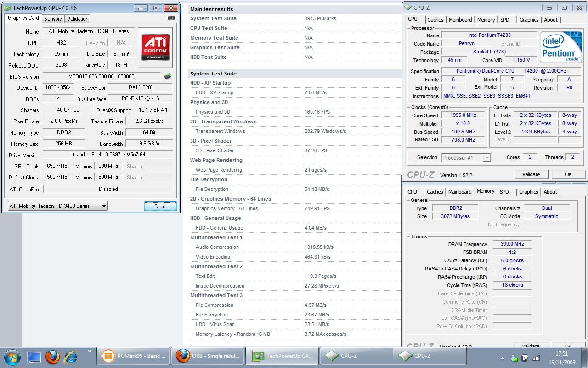Click the Close button in GPU-Z
588x368 pixels.
(160, 207)
